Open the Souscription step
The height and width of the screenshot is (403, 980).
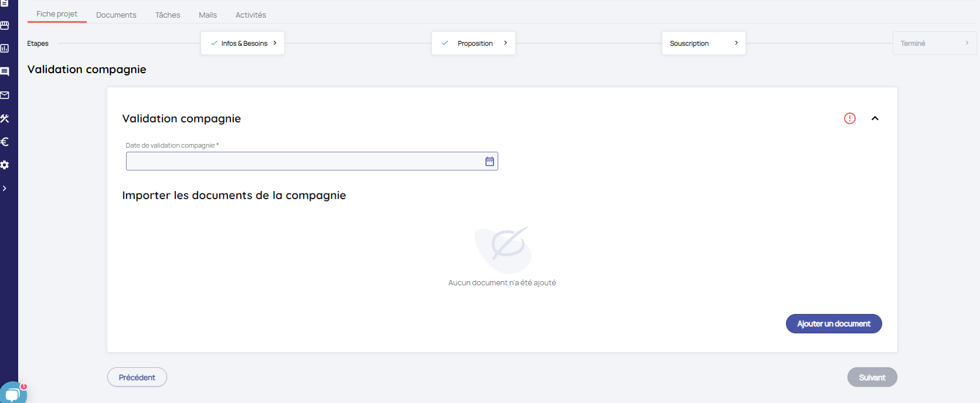coord(703,43)
